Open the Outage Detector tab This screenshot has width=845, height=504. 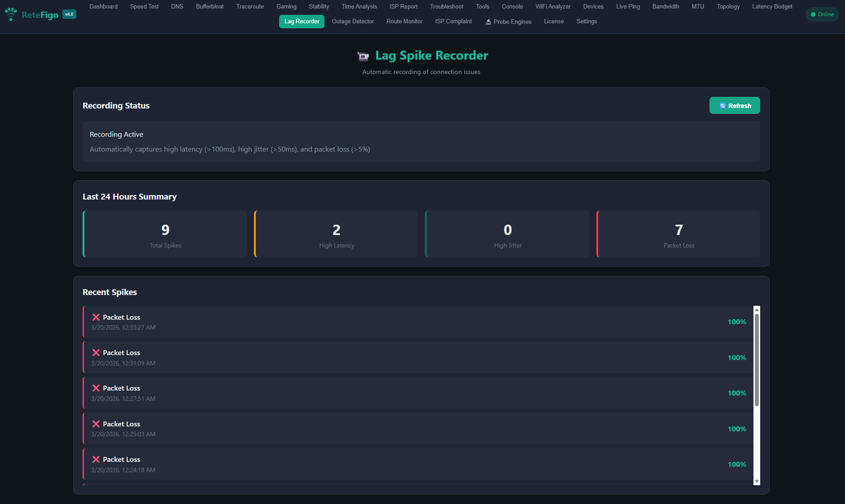[x=353, y=22]
